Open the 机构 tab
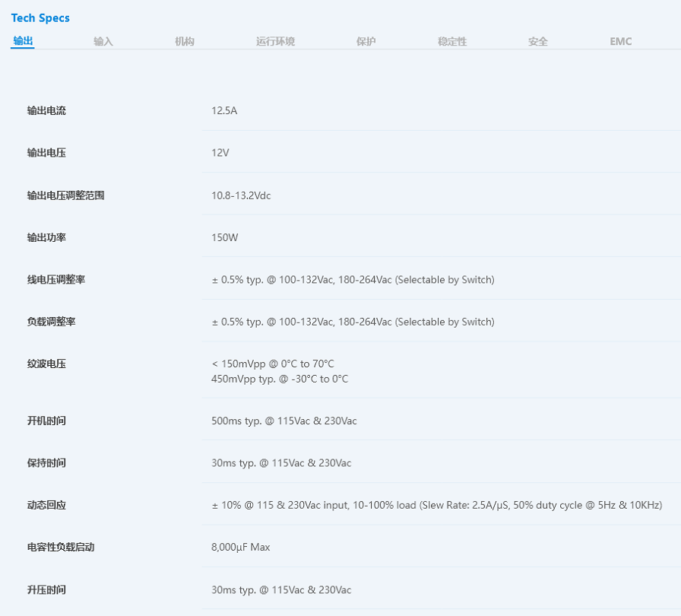The image size is (681, 616). (185, 41)
